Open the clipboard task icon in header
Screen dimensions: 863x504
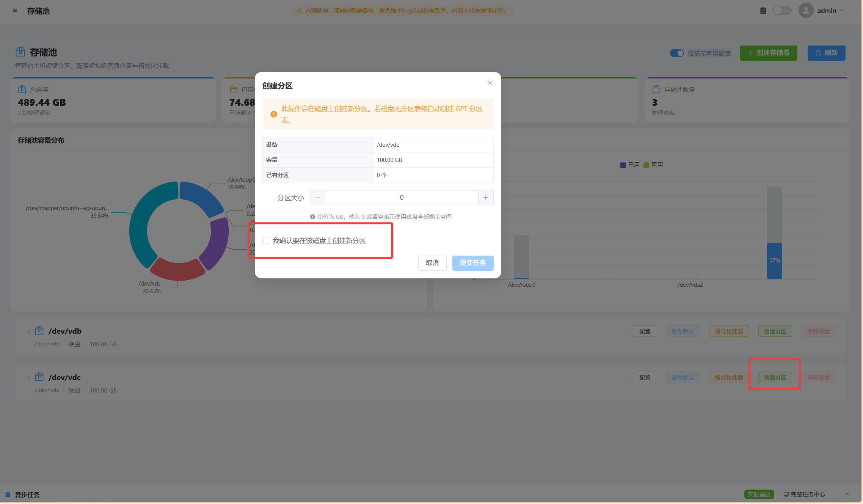(763, 11)
